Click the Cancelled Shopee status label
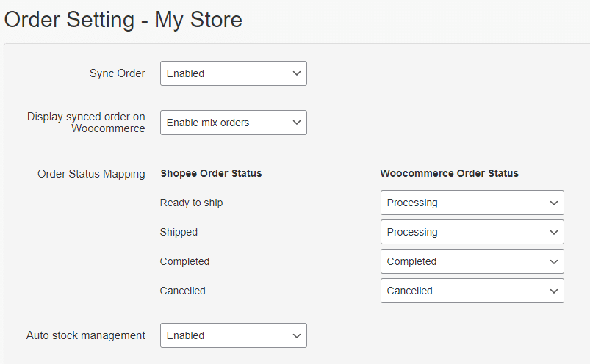590x364 pixels. coord(182,291)
